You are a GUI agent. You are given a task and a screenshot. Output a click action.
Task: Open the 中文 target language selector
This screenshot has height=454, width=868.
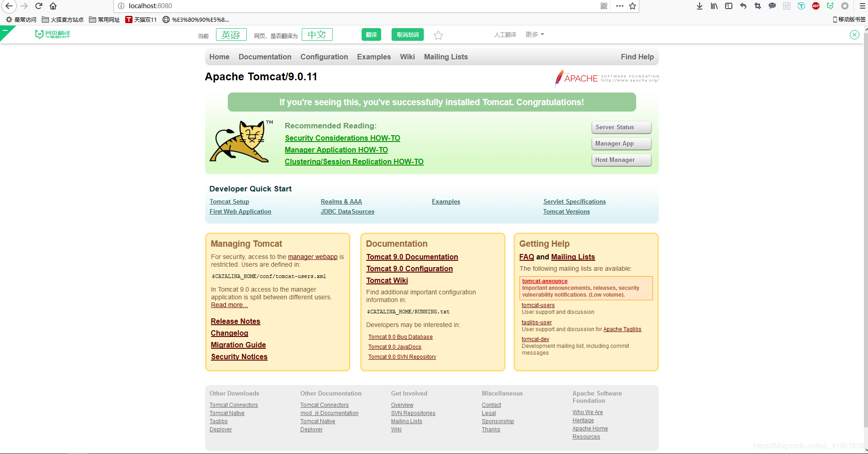coord(317,34)
